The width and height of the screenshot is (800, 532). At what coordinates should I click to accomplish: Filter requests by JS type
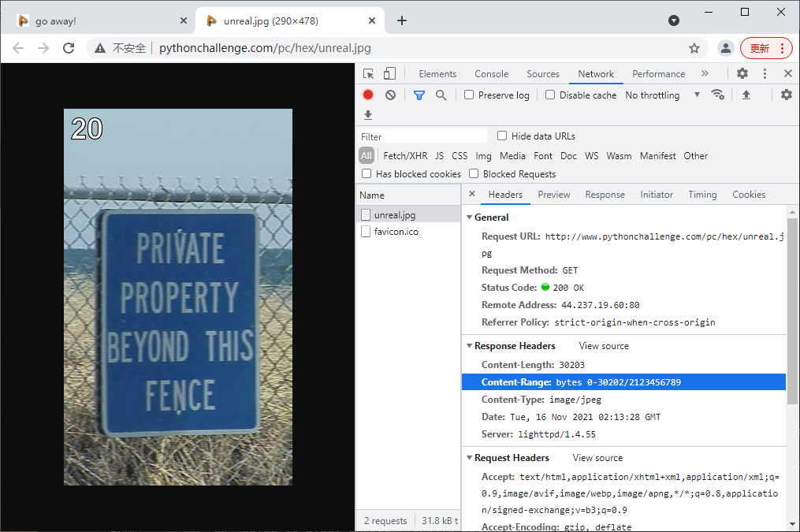coord(439,155)
